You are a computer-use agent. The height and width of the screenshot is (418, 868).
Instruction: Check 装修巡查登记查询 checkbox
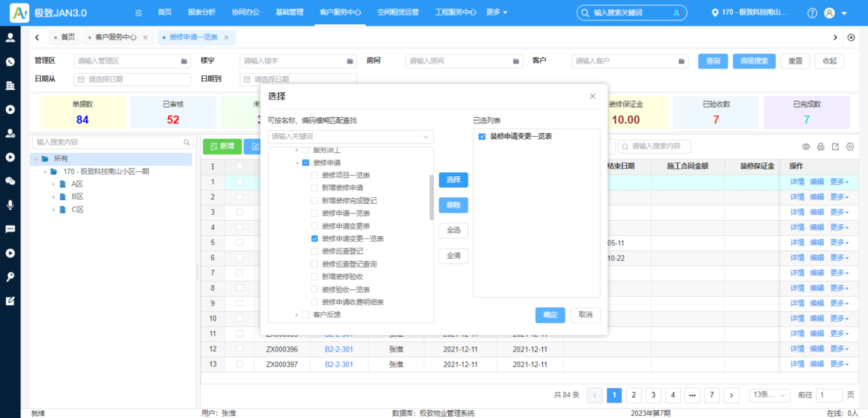(x=315, y=264)
